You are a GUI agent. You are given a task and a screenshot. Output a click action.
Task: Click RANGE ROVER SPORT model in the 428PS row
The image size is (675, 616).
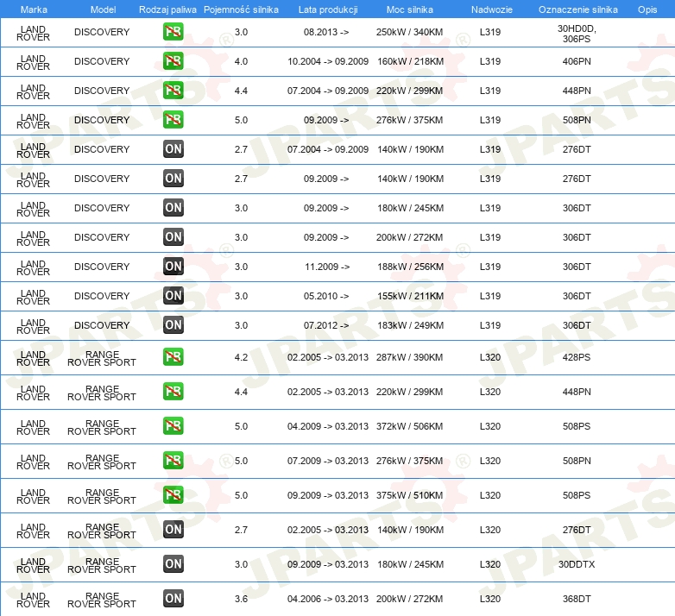click(x=102, y=358)
